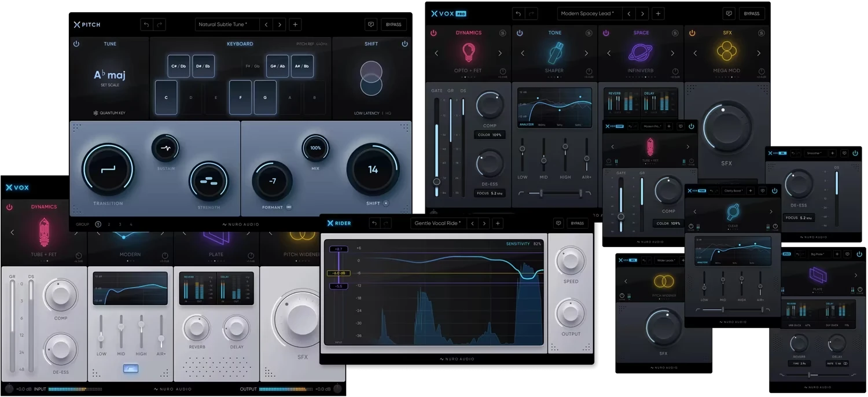Select previous Dynamics model in Vox Pro

[x=437, y=53]
